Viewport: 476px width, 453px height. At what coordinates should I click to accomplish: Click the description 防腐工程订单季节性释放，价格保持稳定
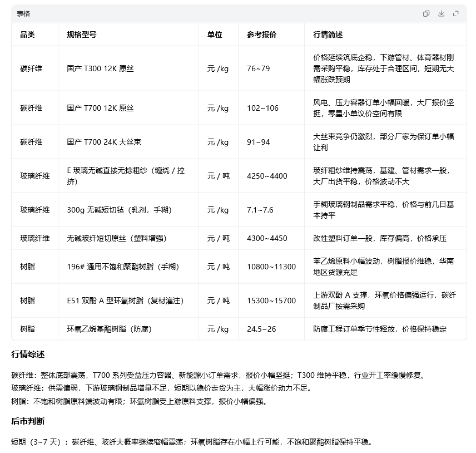click(380, 329)
